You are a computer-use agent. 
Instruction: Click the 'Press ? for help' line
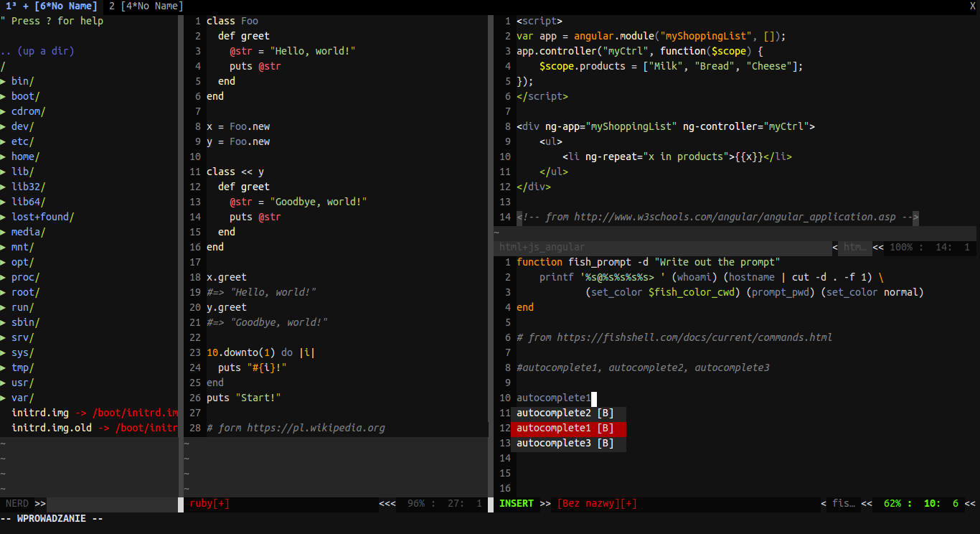(x=52, y=21)
